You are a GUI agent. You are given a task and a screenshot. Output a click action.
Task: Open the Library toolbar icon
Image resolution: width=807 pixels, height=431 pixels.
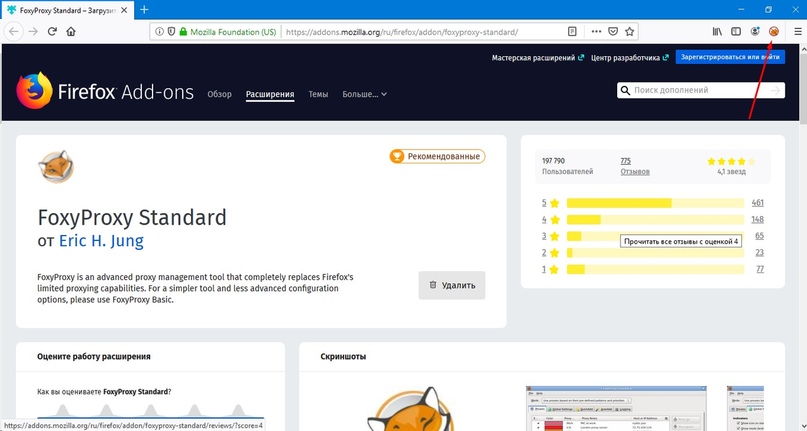point(717,31)
